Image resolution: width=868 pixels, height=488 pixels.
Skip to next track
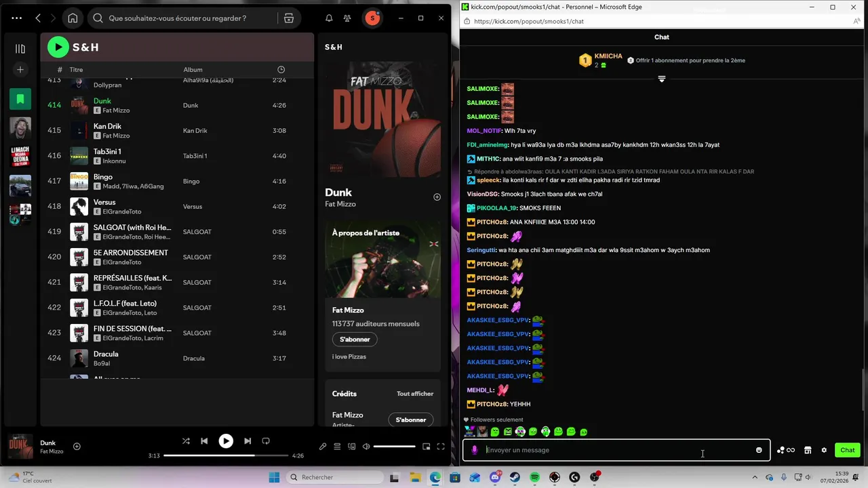pyautogui.click(x=248, y=441)
